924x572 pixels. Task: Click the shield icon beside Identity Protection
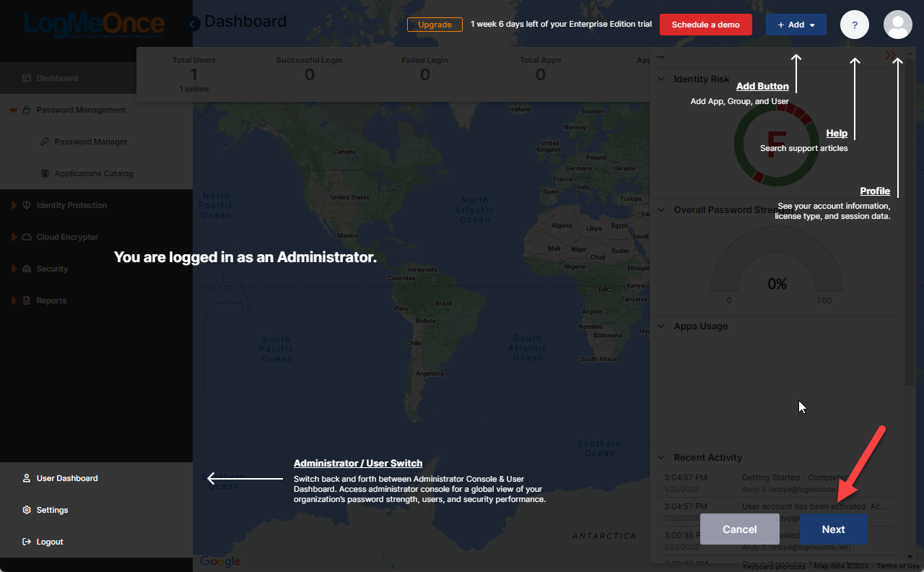point(27,205)
